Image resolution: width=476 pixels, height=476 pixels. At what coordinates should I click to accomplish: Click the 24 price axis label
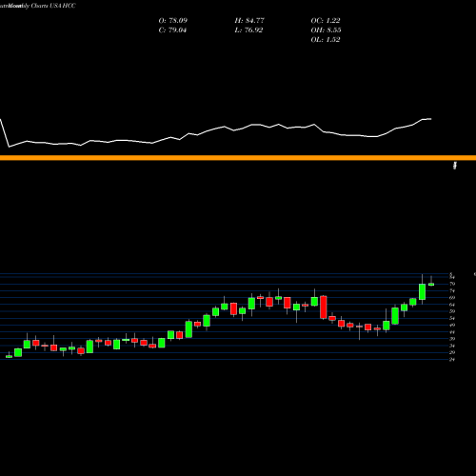[x=452, y=360]
